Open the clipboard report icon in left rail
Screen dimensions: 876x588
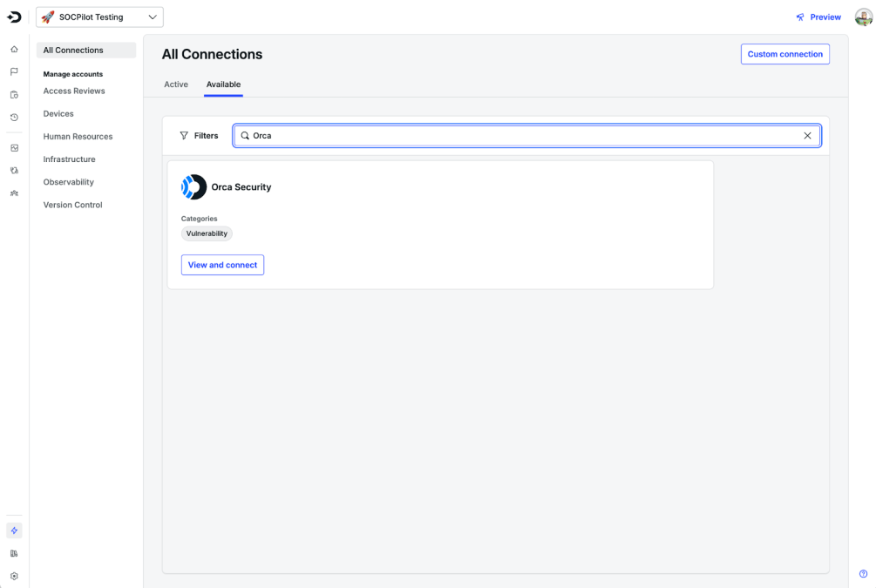click(14, 96)
